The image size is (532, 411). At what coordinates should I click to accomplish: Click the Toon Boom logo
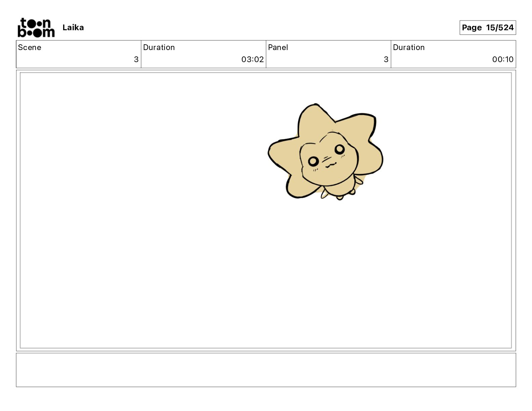(x=36, y=28)
